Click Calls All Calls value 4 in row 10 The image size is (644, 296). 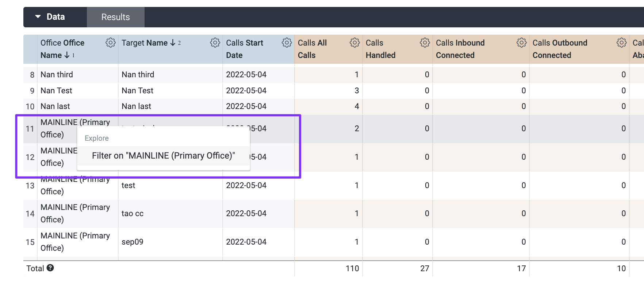point(357,106)
